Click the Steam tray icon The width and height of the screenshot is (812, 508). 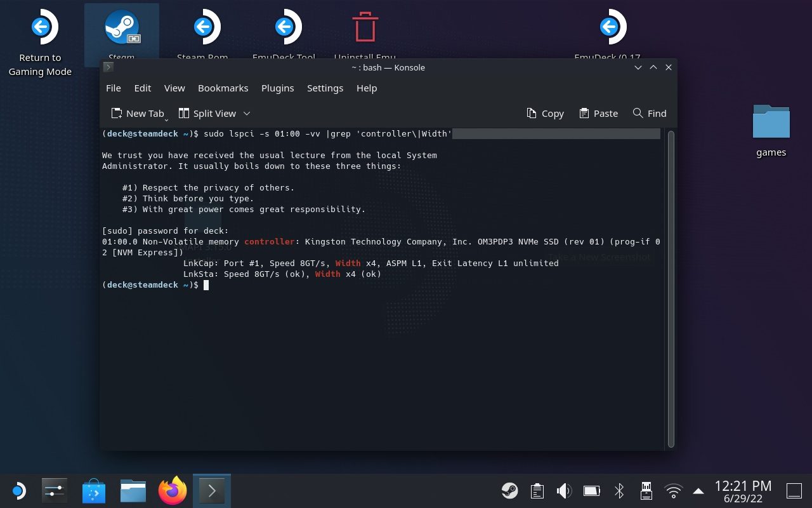tap(509, 491)
